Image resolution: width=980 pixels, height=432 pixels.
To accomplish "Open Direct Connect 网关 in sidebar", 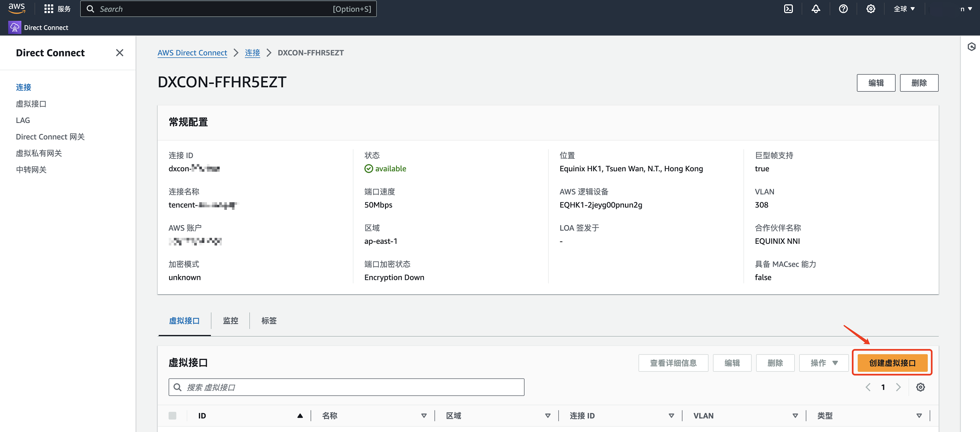I will click(50, 137).
